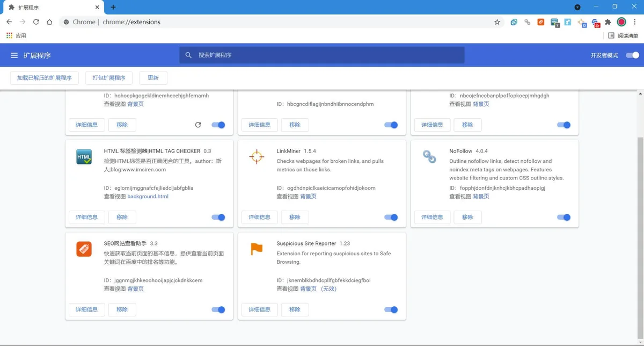Image resolution: width=644 pixels, height=346 pixels.
Task: Open NoFollow's 背景页 link
Action: pyautogui.click(x=481, y=197)
